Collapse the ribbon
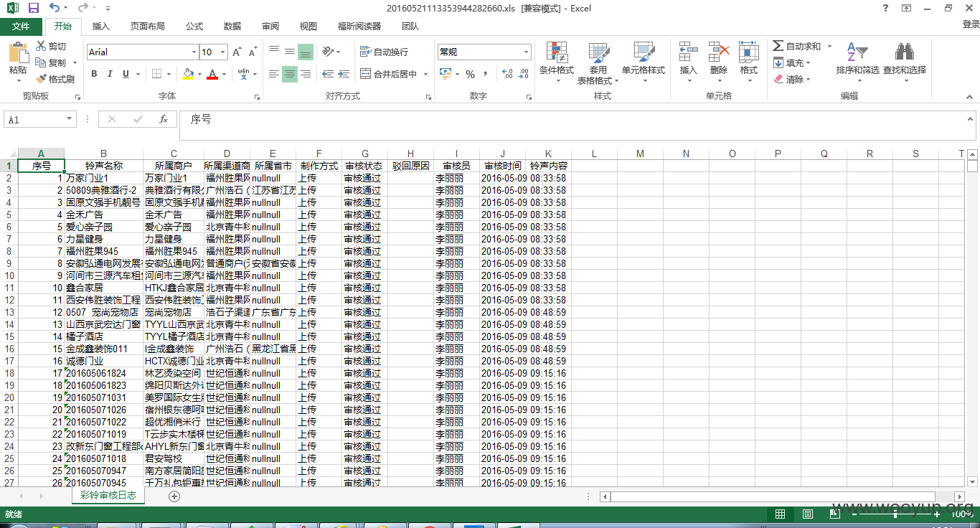 (x=970, y=95)
